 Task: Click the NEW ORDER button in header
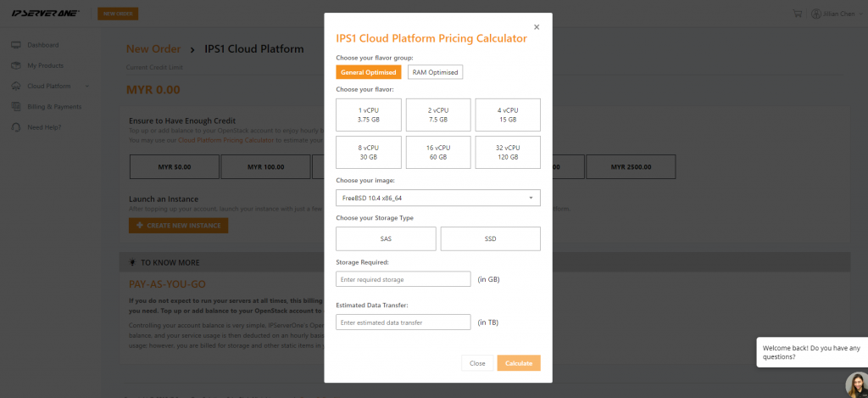[x=118, y=14]
